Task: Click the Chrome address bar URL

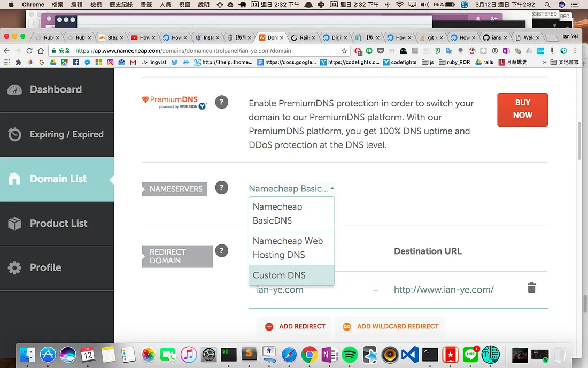Action: click(183, 51)
